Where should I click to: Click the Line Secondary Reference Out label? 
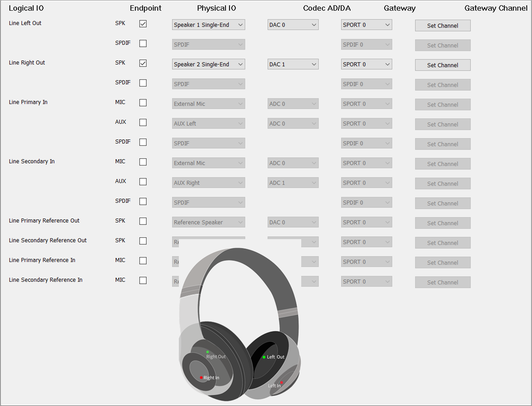pyautogui.click(x=48, y=240)
